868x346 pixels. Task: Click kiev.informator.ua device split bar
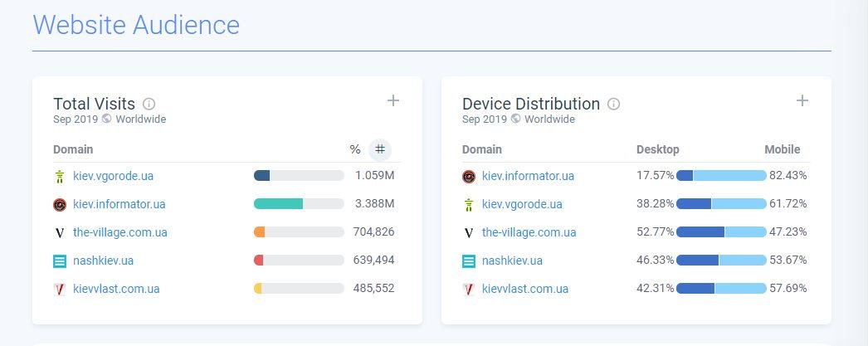pyautogui.click(x=721, y=176)
